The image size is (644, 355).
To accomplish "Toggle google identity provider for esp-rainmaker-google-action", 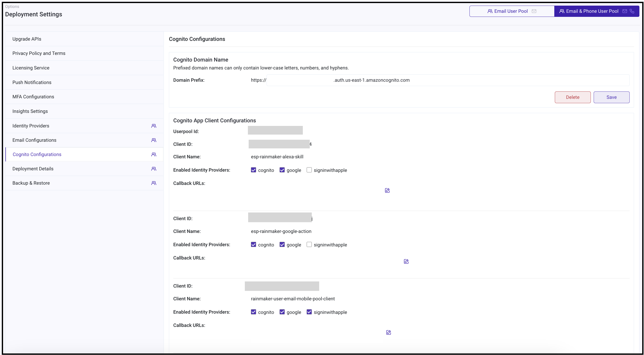I will point(282,244).
